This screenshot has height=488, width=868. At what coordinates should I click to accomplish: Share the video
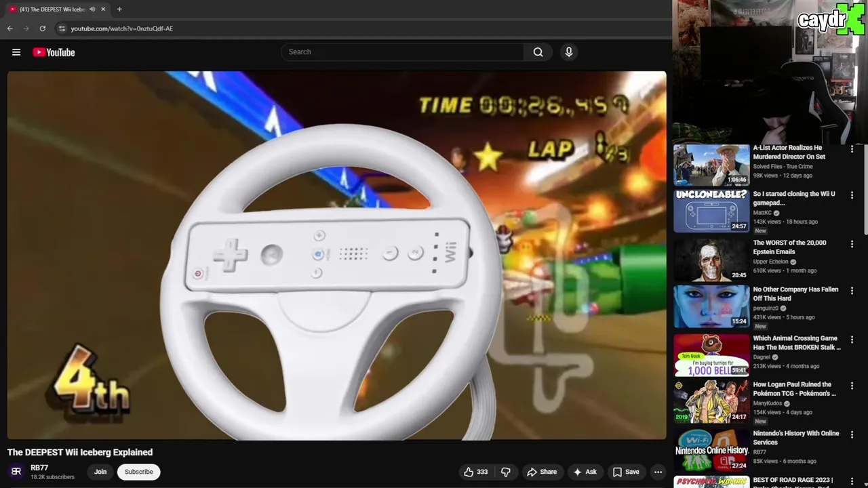[x=542, y=472]
